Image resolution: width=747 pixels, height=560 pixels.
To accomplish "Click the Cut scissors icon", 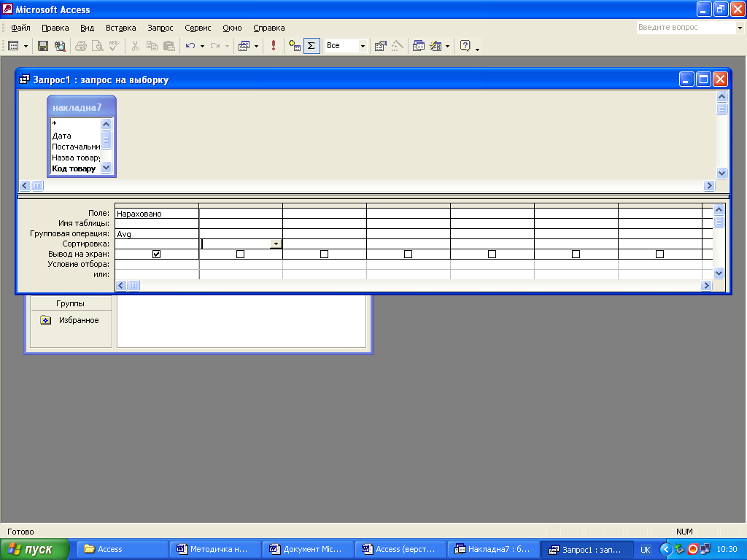I will 135,46.
